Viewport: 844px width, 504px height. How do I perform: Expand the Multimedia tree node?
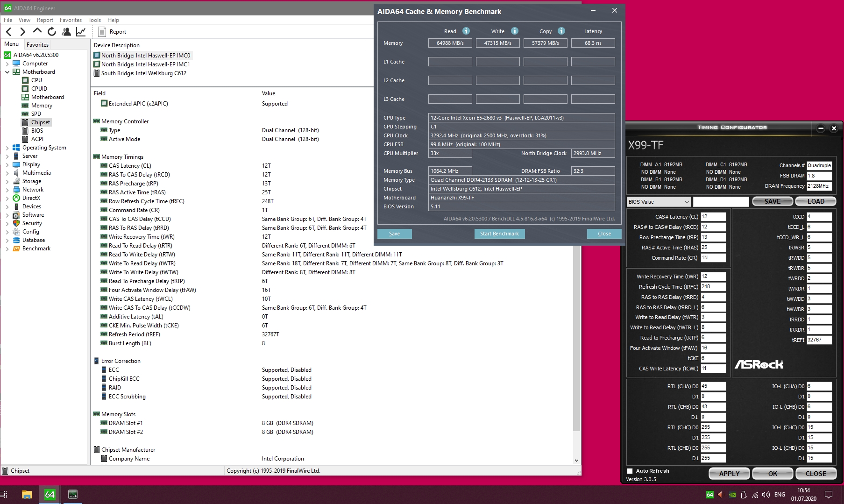tap(7, 173)
